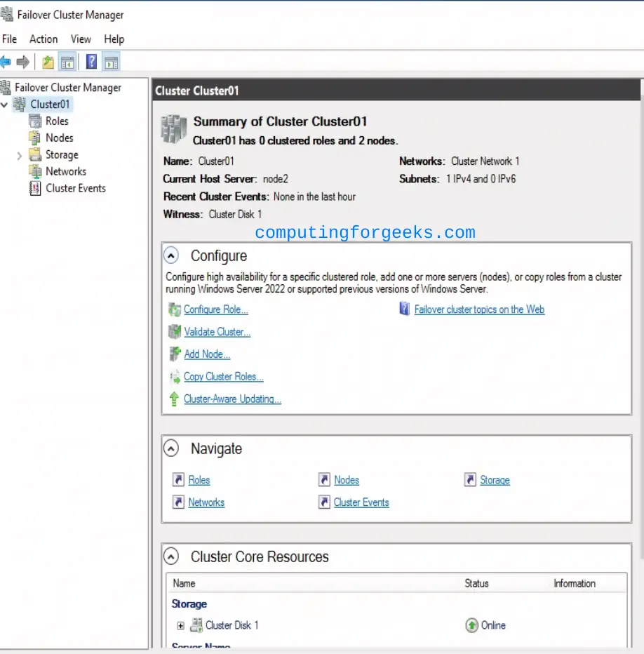The width and height of the screenshot is (644, 654).
Task: Select Cluster Events in the console tree
Action: coord(76,188)
